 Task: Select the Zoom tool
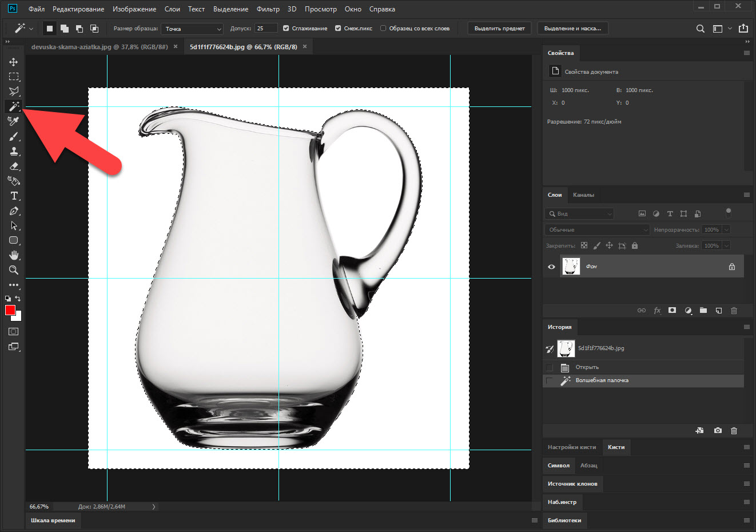14,270
